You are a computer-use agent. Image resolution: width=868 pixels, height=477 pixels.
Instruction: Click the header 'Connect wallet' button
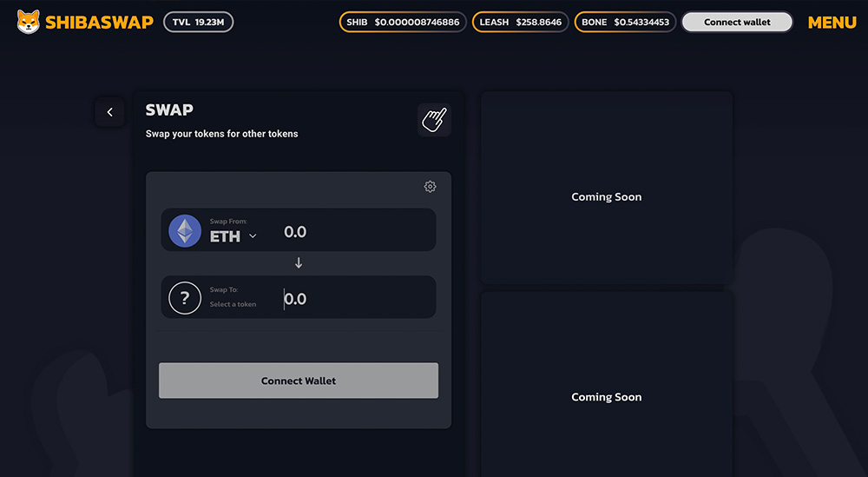737,22
